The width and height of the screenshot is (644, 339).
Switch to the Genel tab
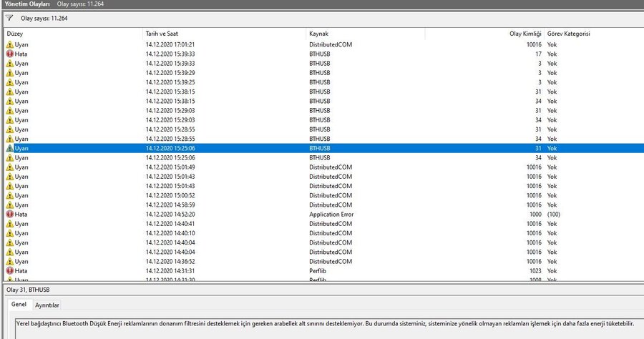point(19,304)
